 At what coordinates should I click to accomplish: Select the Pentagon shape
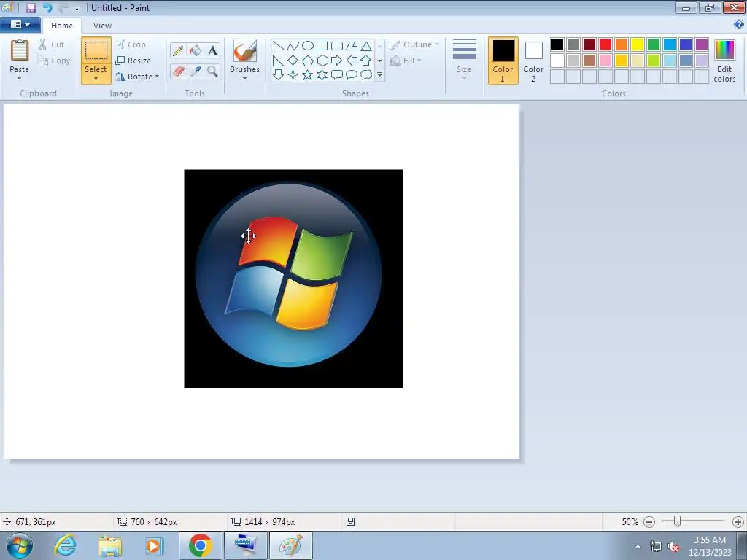click(308, 61)
